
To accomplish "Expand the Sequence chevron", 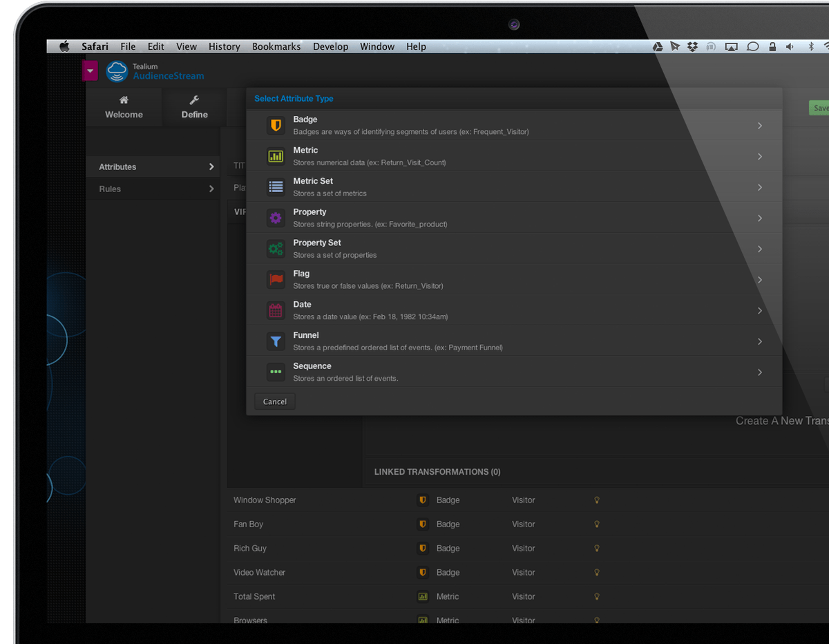I will [x=760, y=372].
